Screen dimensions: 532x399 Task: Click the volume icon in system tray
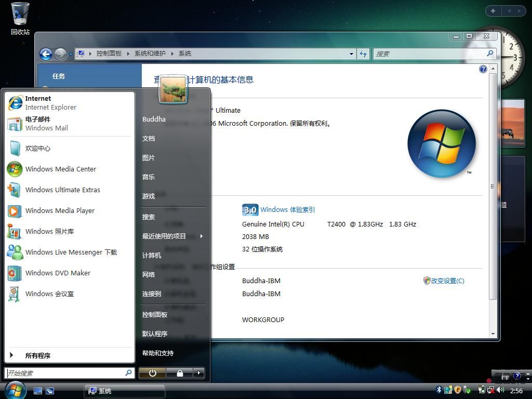pos(500,390)
